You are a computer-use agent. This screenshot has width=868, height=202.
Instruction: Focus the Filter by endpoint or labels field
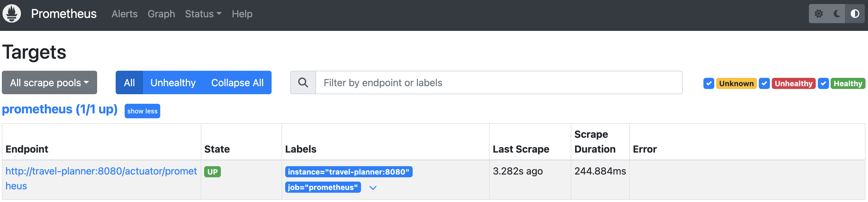499,82
